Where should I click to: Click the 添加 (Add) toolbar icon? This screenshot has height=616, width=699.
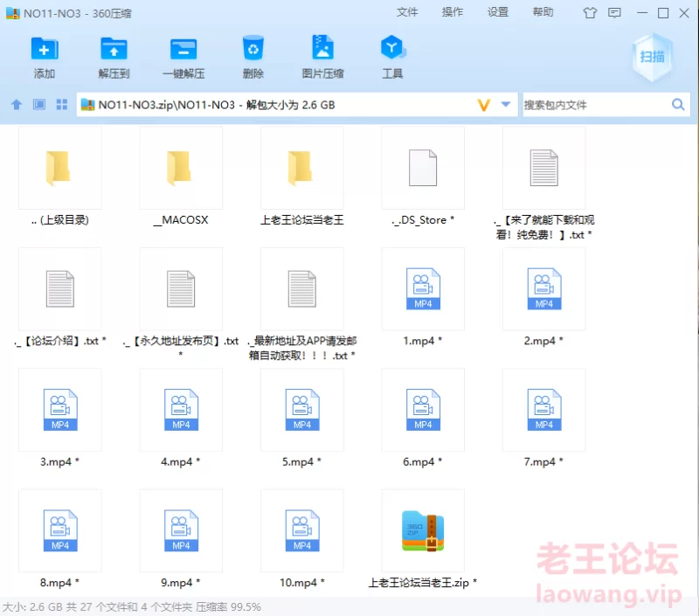[x=45, y=49]
